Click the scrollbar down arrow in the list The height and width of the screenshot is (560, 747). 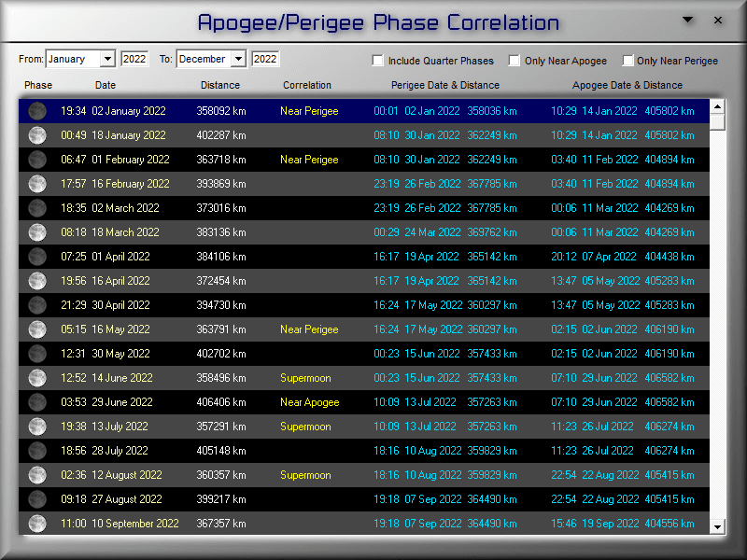click(718, 526)
